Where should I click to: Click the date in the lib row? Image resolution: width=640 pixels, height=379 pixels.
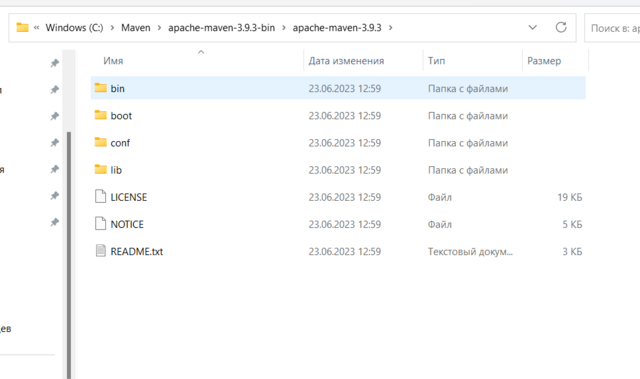pyautogui.click(x=344, y=170)
